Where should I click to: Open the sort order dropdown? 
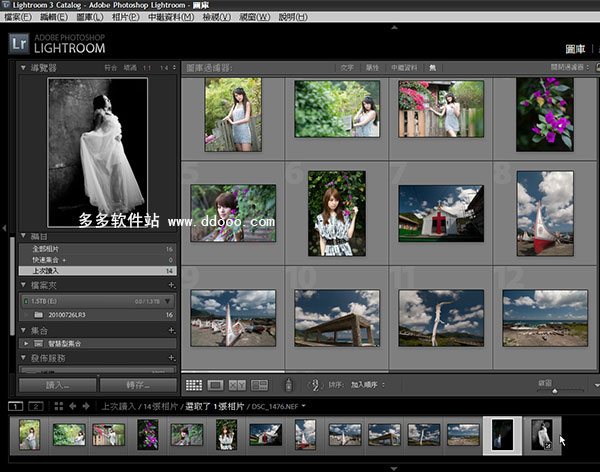click(366, 385)
